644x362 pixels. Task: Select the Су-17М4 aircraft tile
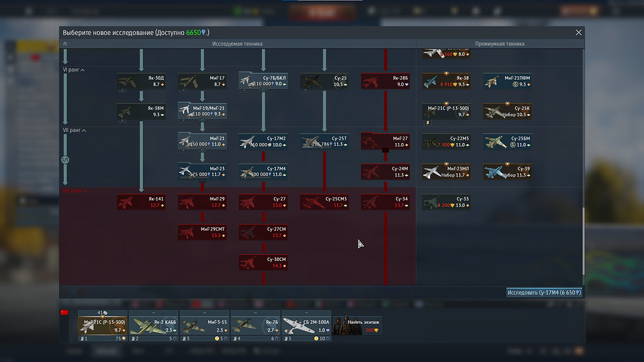(x=263, y=171)
